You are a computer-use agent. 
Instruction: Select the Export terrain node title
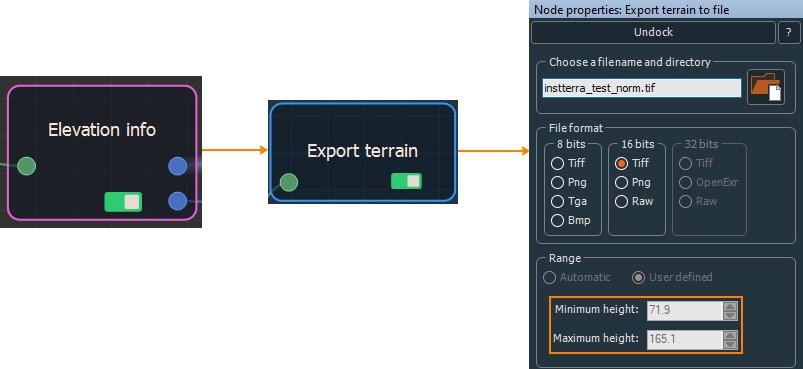363,151
